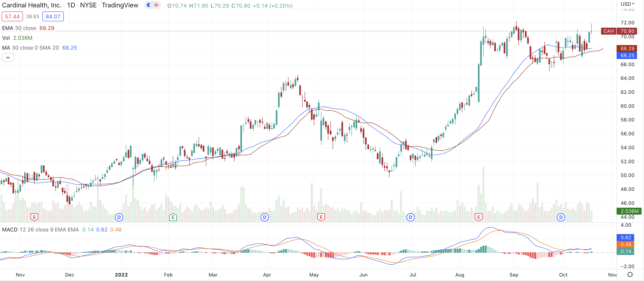The width and height of the screenshot is (644, 281).
Task: Open the earnings marker in August
Action: pos(478,217)
